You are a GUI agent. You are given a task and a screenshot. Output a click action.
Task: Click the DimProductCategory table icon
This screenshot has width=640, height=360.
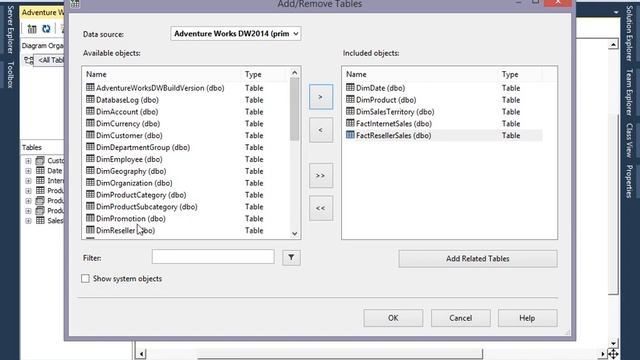(90, 194)
